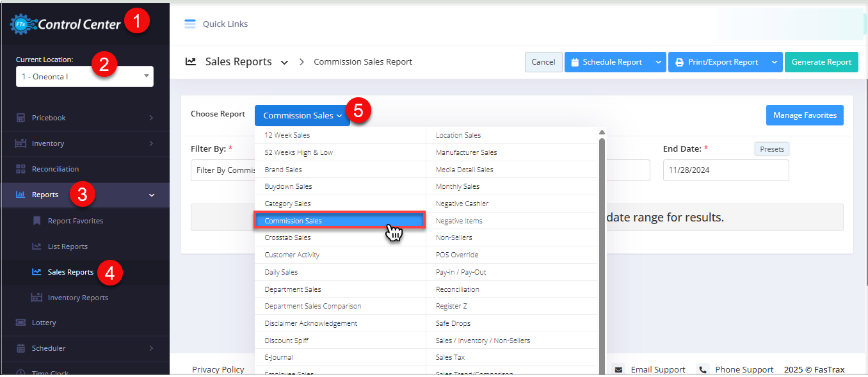Select Department Sales from the list
The image size is (868, 377).
pyautogui.click(x=293, y=289)
